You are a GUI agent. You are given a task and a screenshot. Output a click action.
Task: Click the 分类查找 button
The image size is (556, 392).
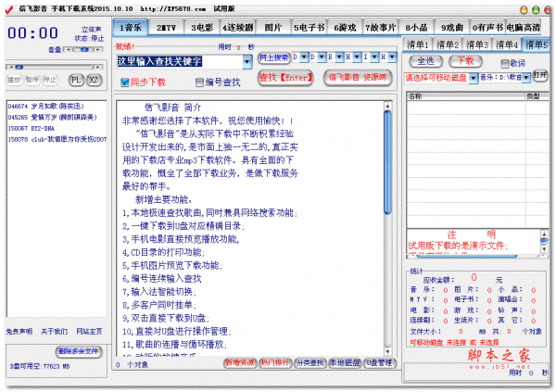[310, 363]
